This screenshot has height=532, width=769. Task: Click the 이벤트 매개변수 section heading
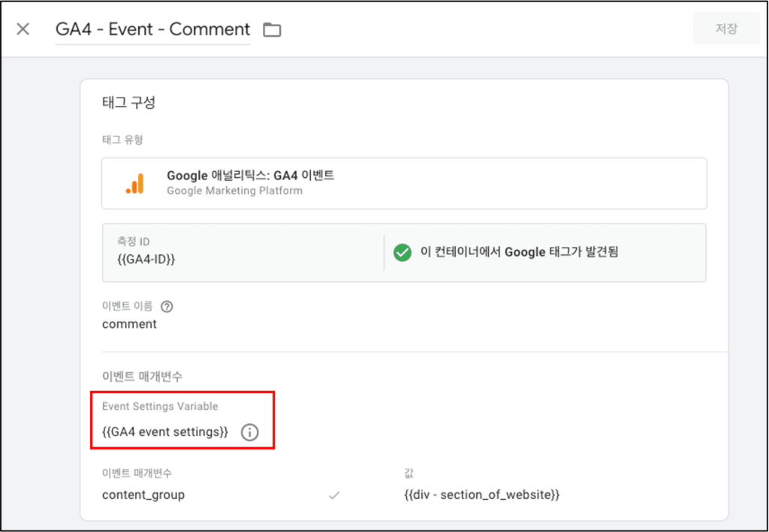tap(142, 376)
